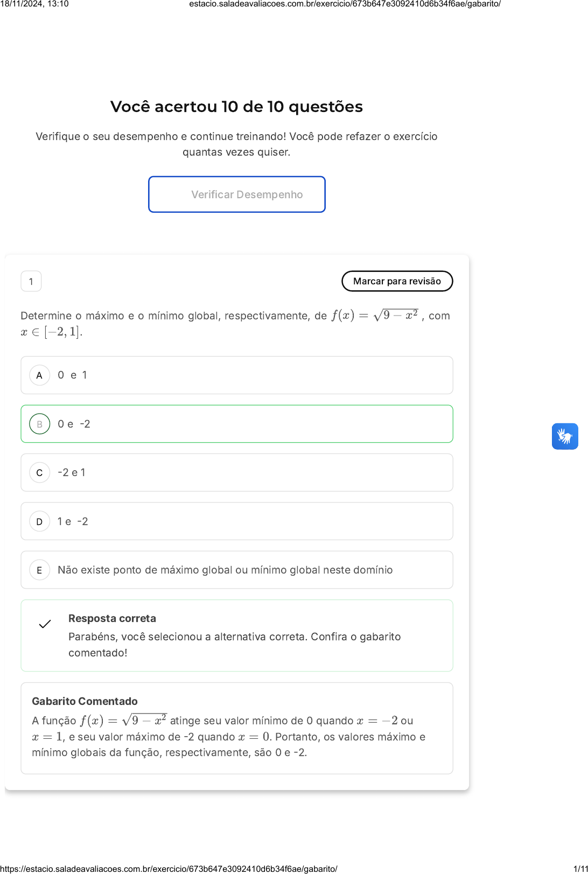Select option E radio circle

pos(39,570)
